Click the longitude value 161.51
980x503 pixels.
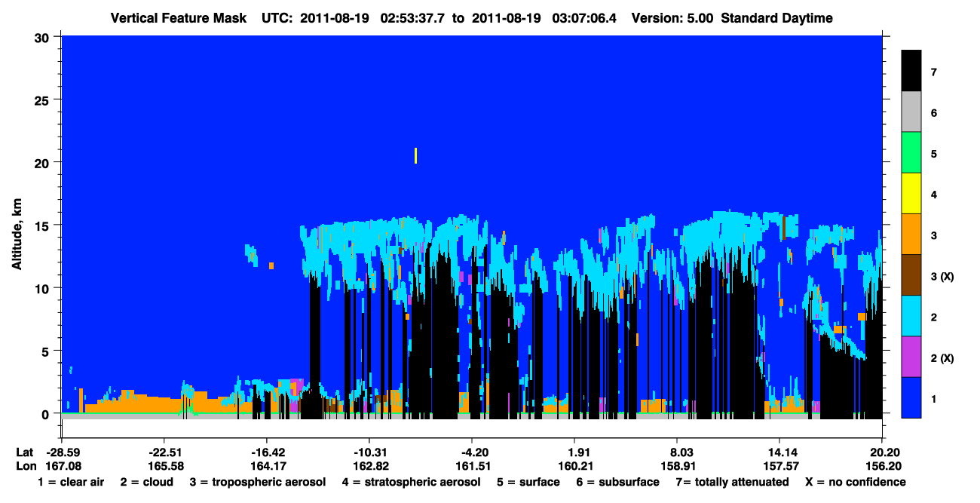(x=472, y=466)
